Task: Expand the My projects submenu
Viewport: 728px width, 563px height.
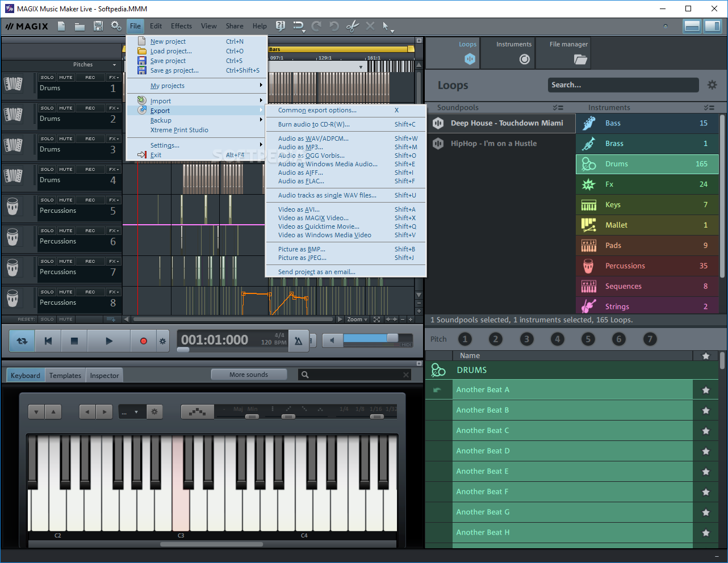Action: 196,86
